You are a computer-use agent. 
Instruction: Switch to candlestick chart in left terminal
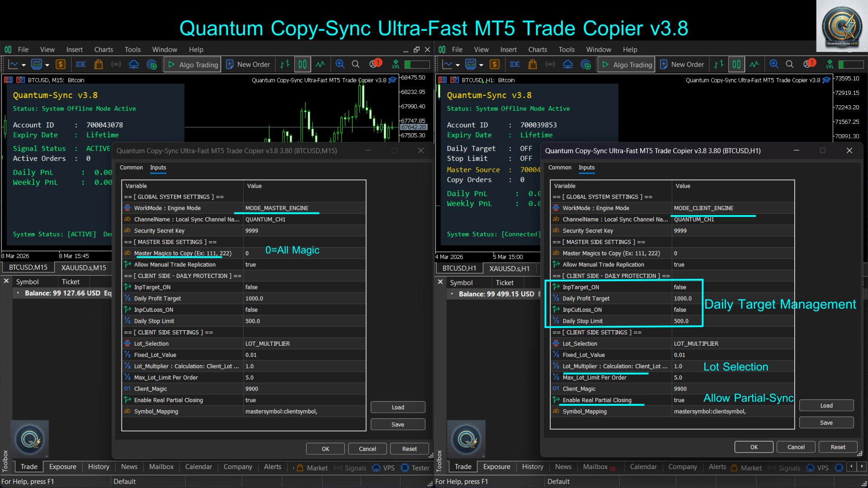302,65
